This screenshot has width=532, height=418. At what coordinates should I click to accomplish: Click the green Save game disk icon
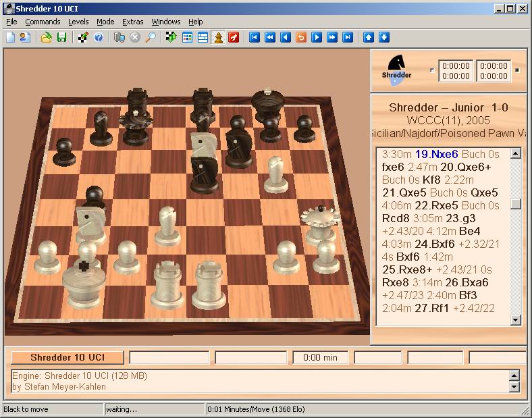61,37
